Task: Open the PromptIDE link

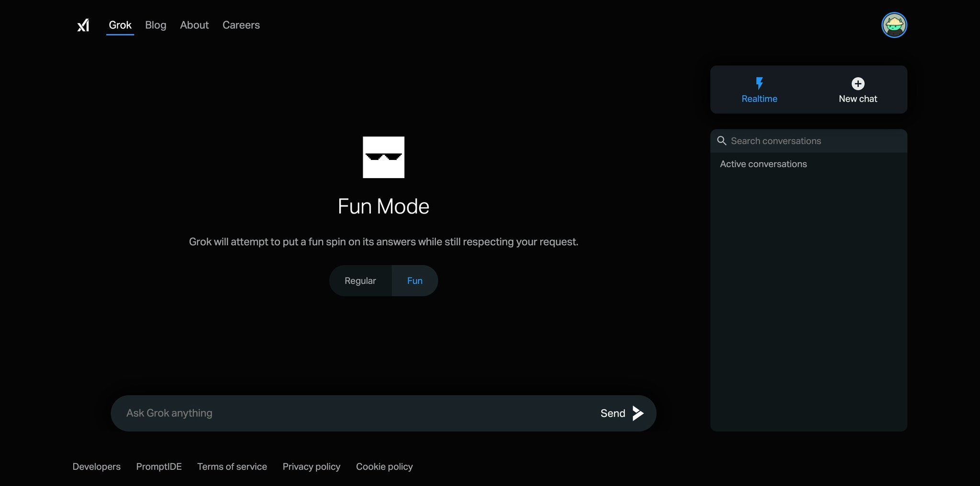Action: click(159, 466)
